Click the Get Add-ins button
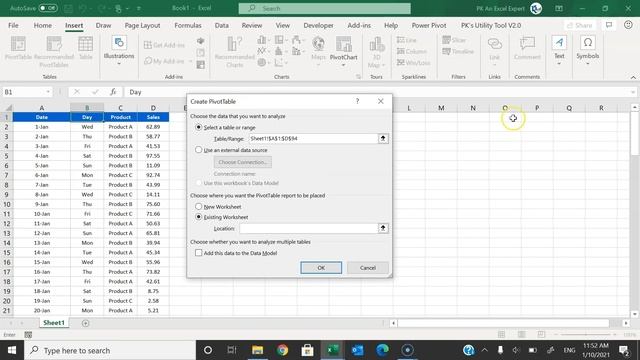This screenshot has height=360, width=640. [x=164, y=45]
